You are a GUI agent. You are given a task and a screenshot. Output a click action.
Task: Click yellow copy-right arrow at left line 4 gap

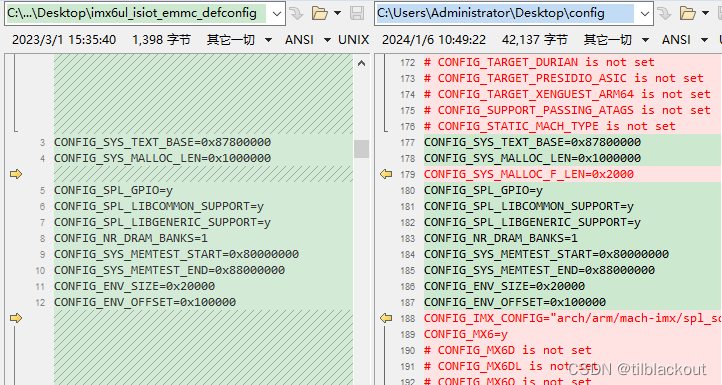(x=16, y=174)
